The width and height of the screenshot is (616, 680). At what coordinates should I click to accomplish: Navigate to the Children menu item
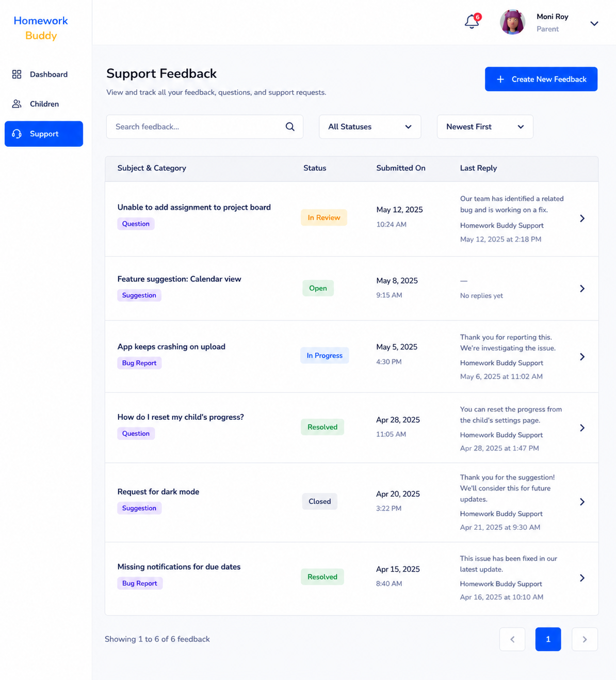coord(44,104)
